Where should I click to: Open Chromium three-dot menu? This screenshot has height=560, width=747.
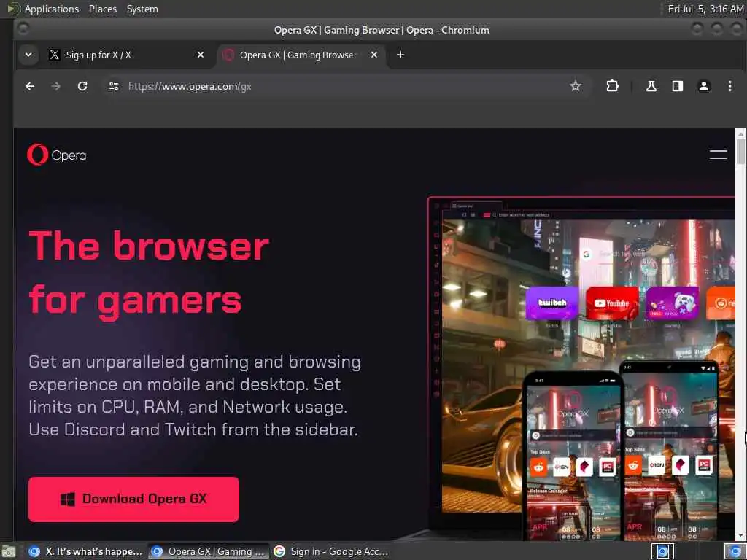[x=729, y=86]
